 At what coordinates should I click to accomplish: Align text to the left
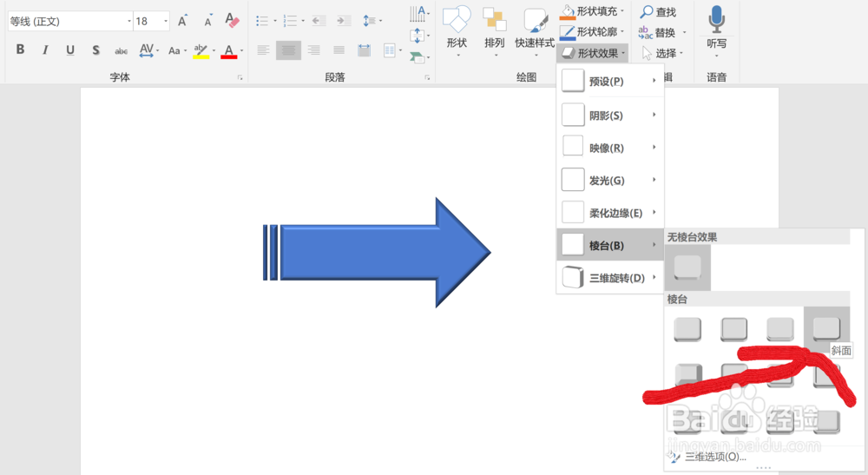264,50
